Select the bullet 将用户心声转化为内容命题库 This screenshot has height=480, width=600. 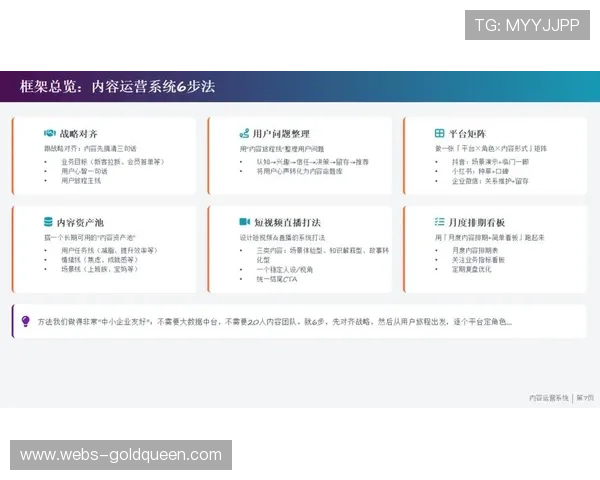[x=299, y=171]
